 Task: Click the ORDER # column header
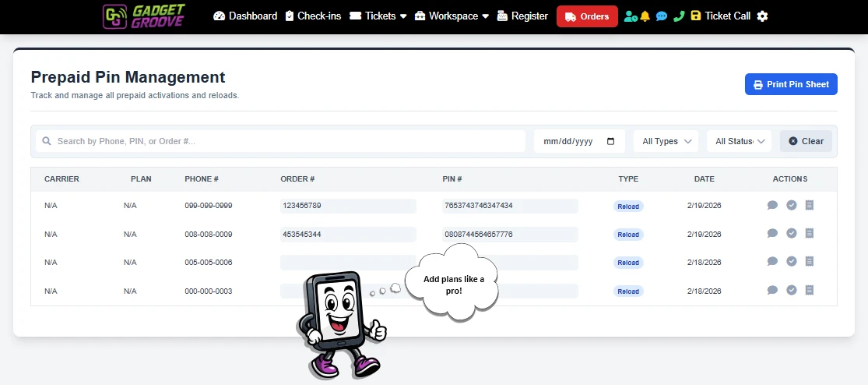(297, 179)
